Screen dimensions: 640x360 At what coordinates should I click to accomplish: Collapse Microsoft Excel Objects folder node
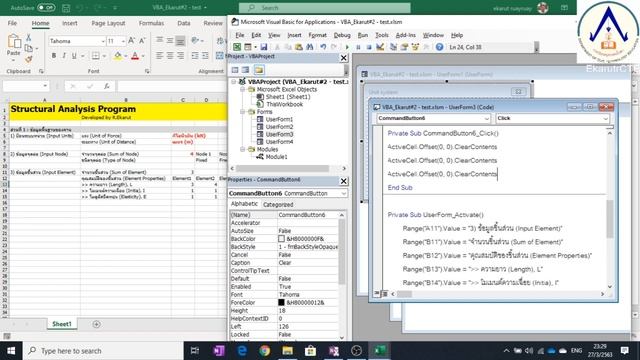tap(242, 89)
